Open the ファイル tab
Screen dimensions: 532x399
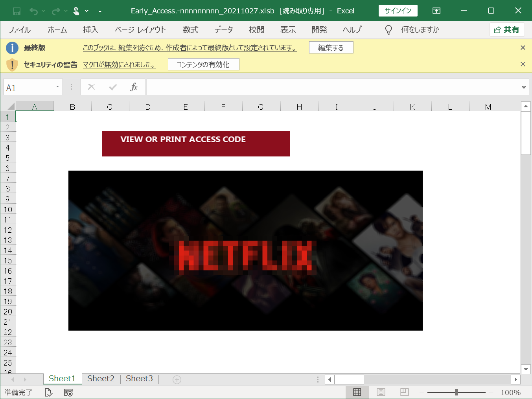[20, 30]
